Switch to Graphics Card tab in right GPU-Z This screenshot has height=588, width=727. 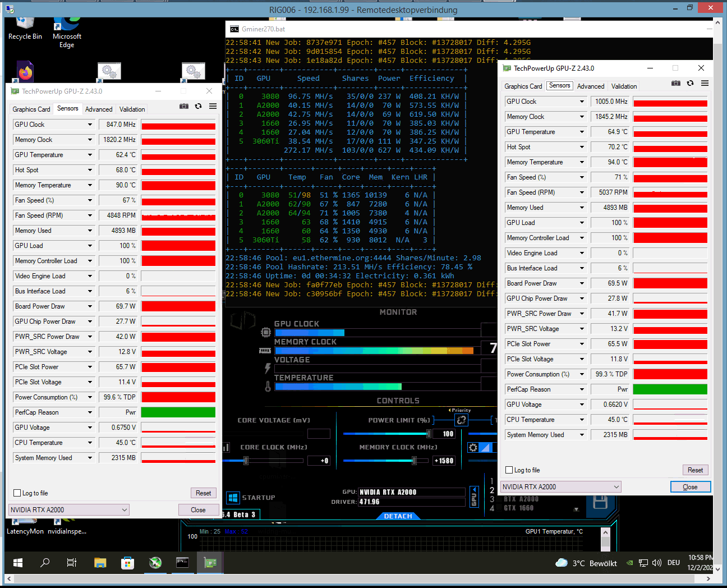point(523,86)
